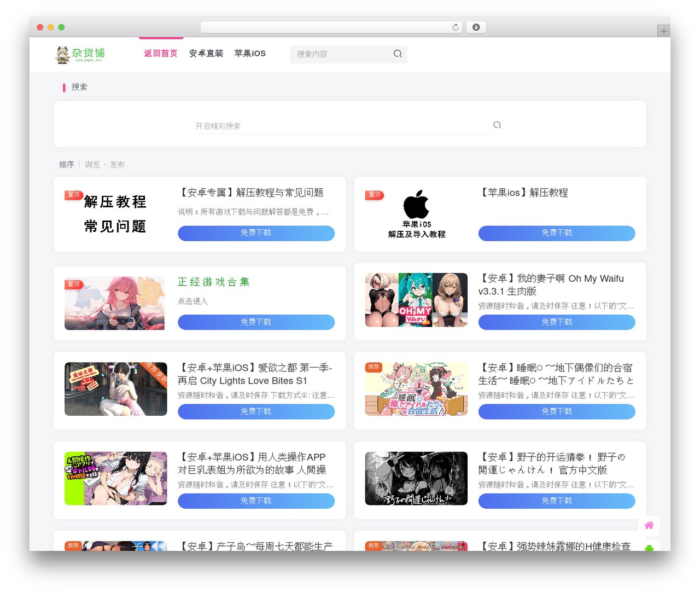Click 免费下载 under 野子的开运猜拳
The image size is (700, 593).
(557, 501)
